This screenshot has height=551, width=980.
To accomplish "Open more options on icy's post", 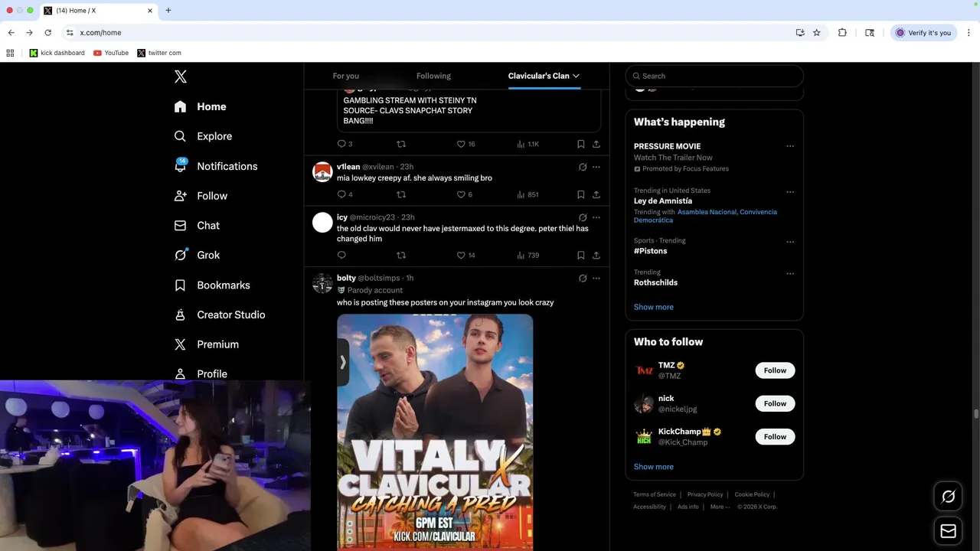I will (596, 217).
